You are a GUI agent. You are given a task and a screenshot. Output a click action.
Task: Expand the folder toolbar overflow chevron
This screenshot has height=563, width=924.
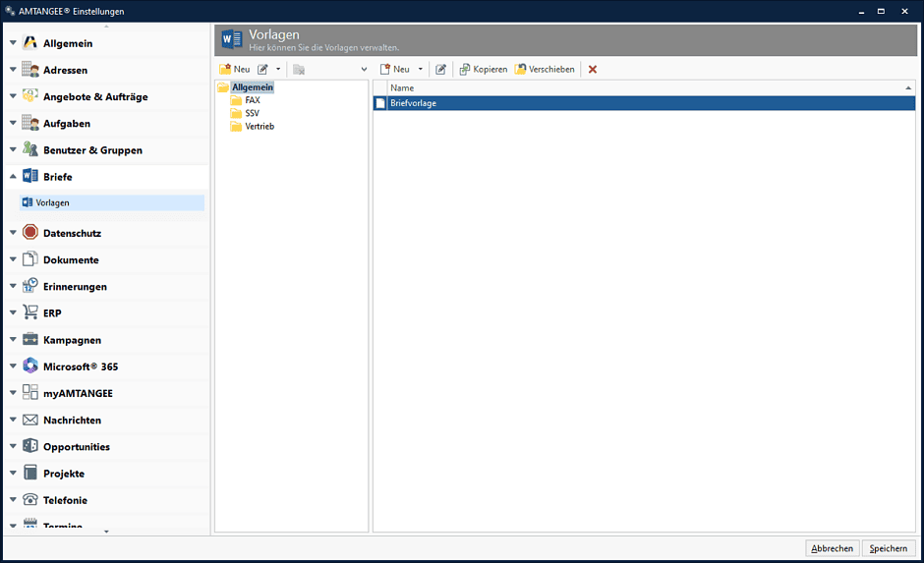364,69
